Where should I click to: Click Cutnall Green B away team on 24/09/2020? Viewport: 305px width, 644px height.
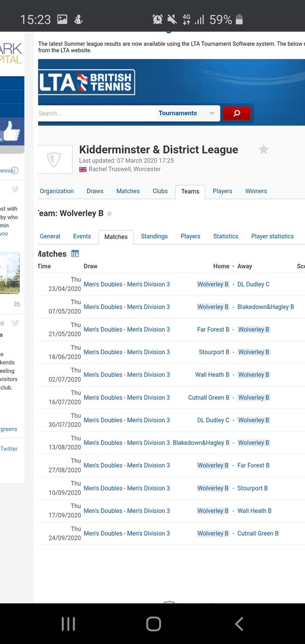tap(258, 533)
